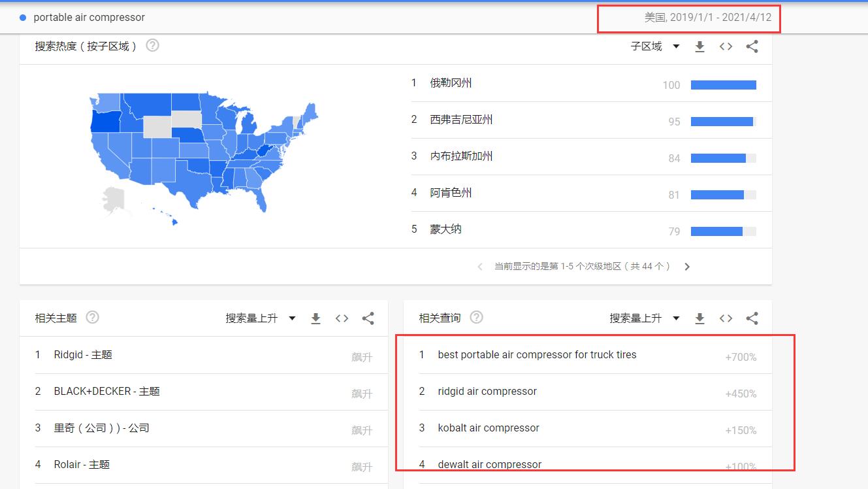The image size is (868, 489).
Task: Click the 蒙大纳 score bar of 79
Action: pos(723,231)
